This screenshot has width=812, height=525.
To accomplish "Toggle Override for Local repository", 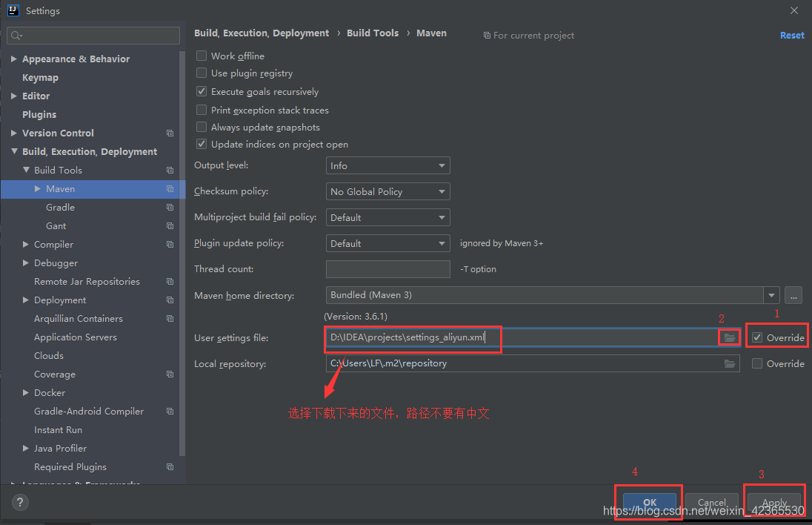I will [757, 363].
